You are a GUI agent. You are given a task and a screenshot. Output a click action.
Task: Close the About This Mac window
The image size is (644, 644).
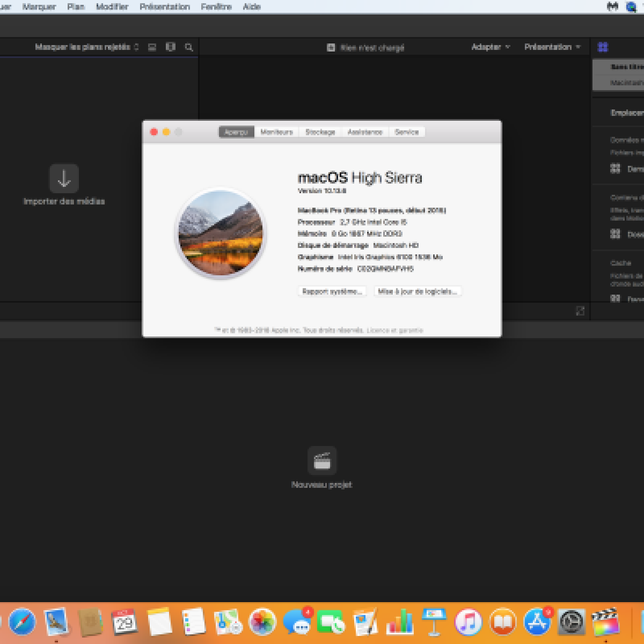pos(154,132)
